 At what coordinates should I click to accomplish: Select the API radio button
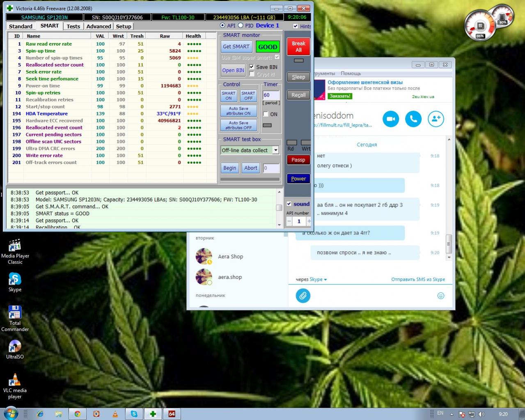click(222, 25)
